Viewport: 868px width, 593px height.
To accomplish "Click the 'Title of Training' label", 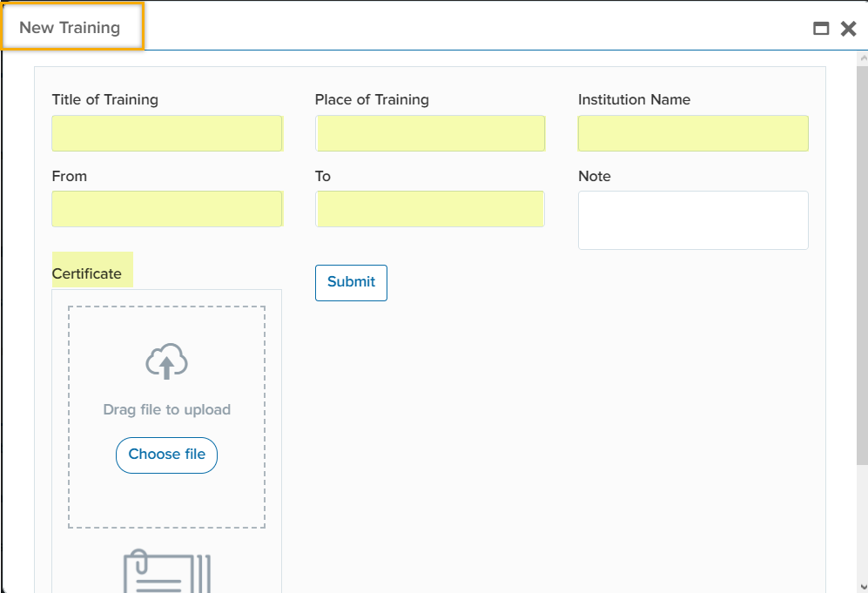I will coord(105,99).
